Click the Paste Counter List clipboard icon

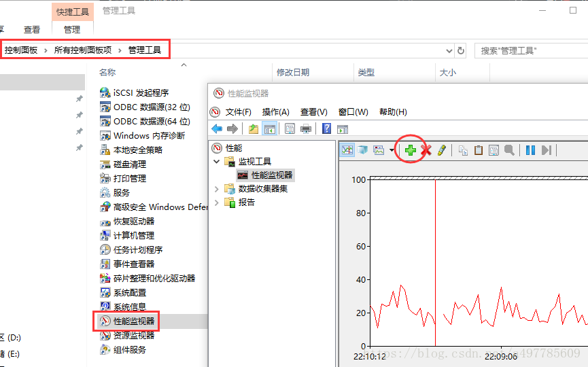point(479,150)
